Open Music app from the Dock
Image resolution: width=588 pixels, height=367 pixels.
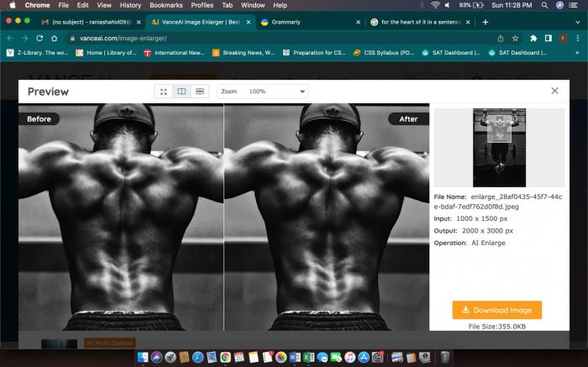pyautogui.click(x=350, y=357)
